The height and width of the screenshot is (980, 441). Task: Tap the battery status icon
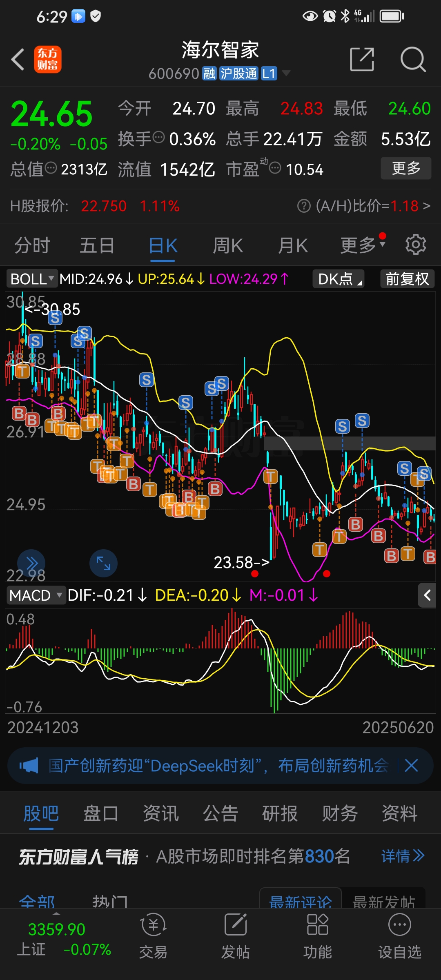[392, 16]
